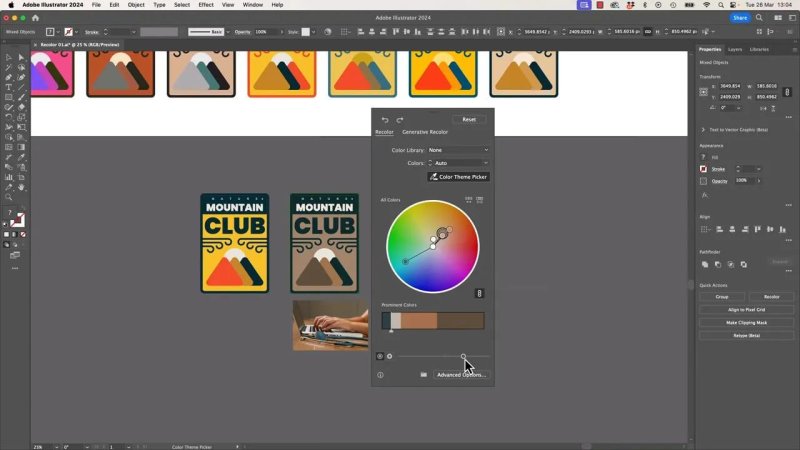
Task: Click the large brown prominent color swatch
Action: click(x=461, y=321)
